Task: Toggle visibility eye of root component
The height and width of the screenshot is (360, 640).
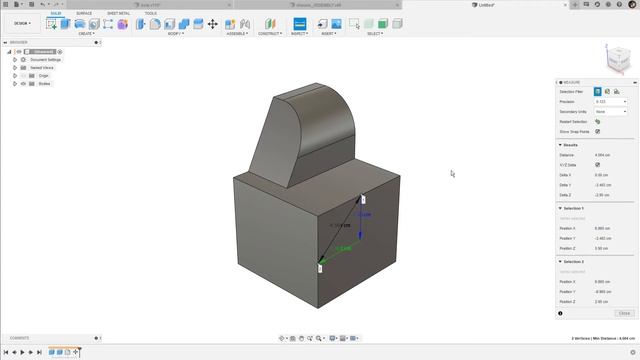Action: (x=19, y=52)
